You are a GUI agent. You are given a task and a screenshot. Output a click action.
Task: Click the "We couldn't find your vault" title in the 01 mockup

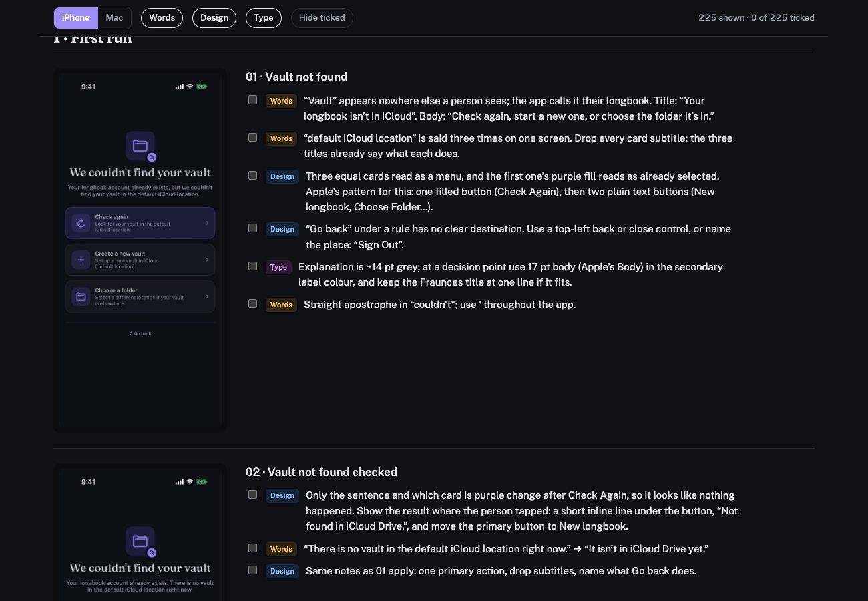click(x=140, y=172)
